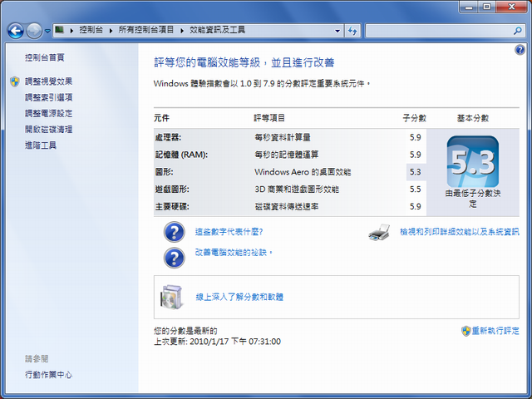Open 進階工具 link
This screenshot has width=532, height=399.
coord(41,145)
